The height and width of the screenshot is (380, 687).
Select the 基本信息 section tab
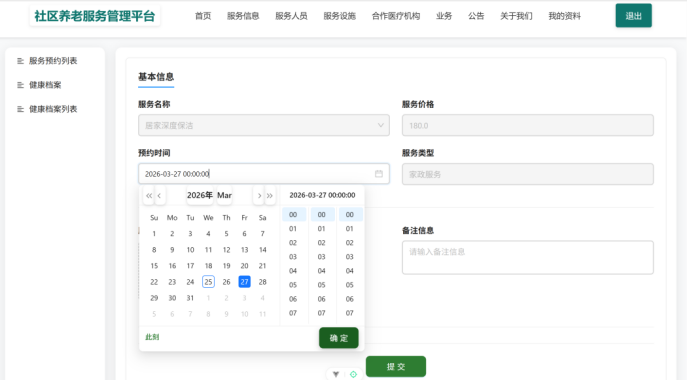[156, 77]
